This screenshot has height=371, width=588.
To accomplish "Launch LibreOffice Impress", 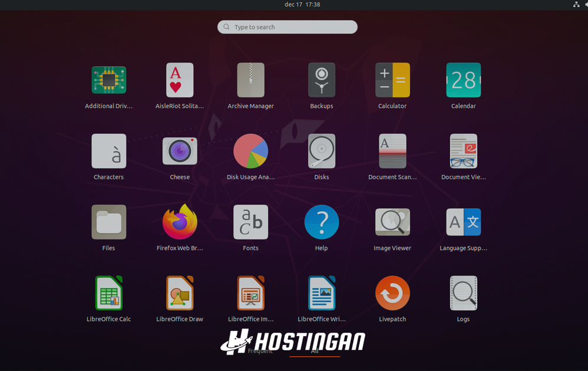I will click(250, 293).
